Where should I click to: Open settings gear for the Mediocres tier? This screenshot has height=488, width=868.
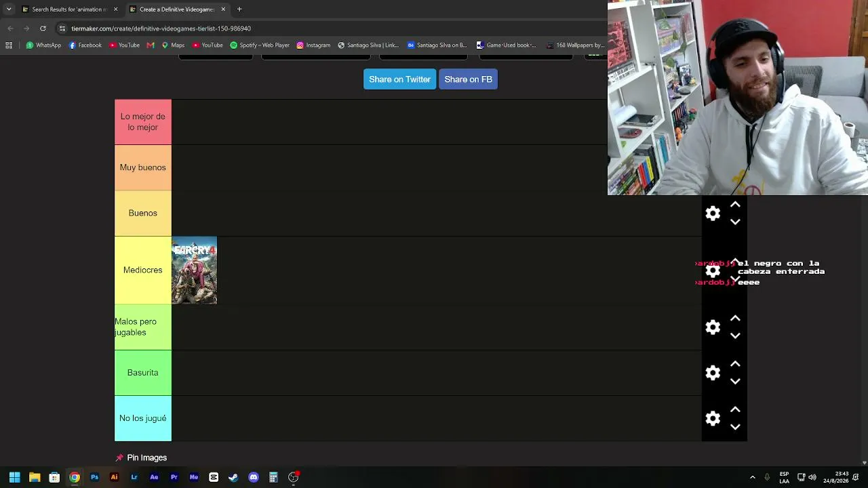point(713,270)
